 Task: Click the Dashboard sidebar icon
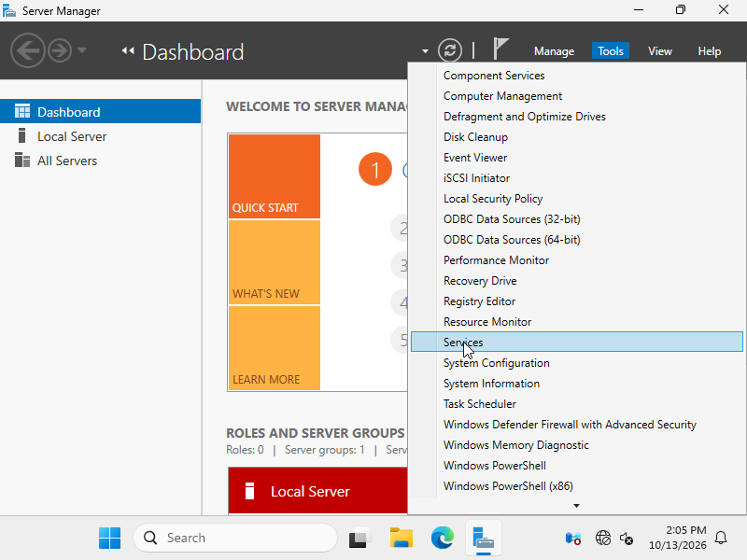click(x=21, y=111)
